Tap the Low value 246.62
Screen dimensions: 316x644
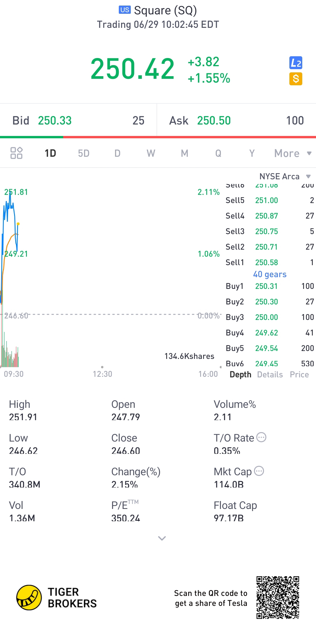point(23,450)
